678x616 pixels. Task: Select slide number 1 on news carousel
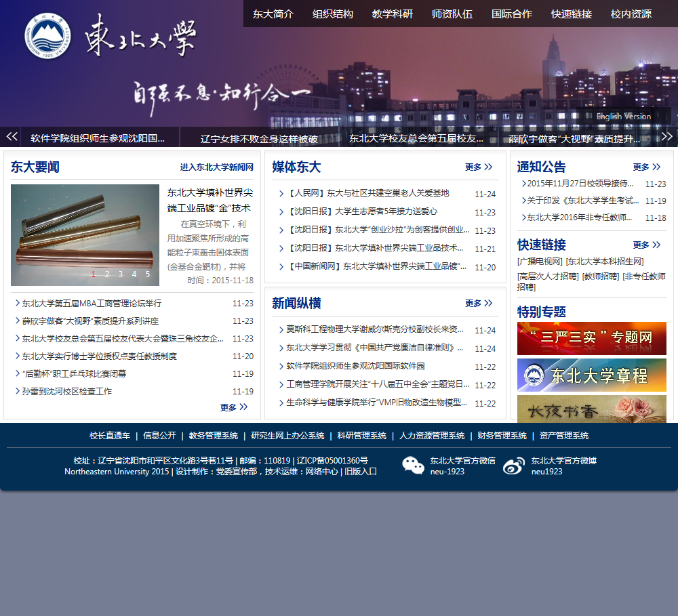(x=93, y=274)
